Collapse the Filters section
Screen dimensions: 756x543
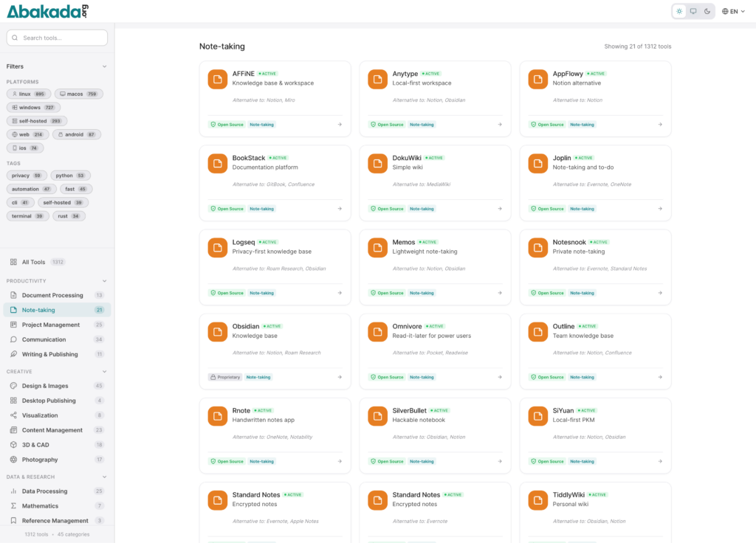point(104,66)
